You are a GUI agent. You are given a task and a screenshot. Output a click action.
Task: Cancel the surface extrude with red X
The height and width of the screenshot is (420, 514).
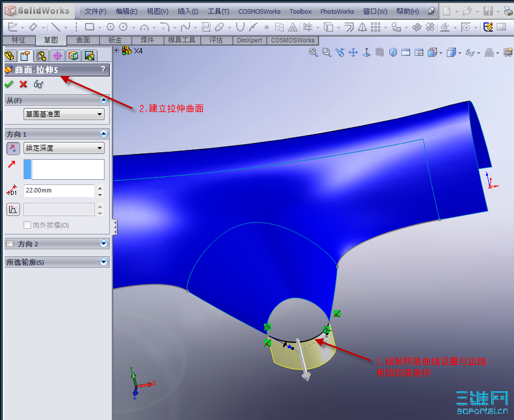point(23,84)
